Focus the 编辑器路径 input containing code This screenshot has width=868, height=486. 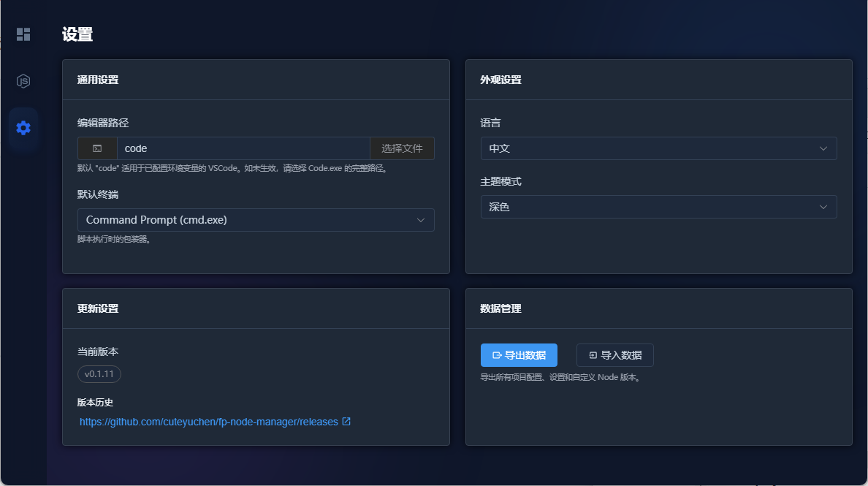pyautogui.click(x=243, y=148)
